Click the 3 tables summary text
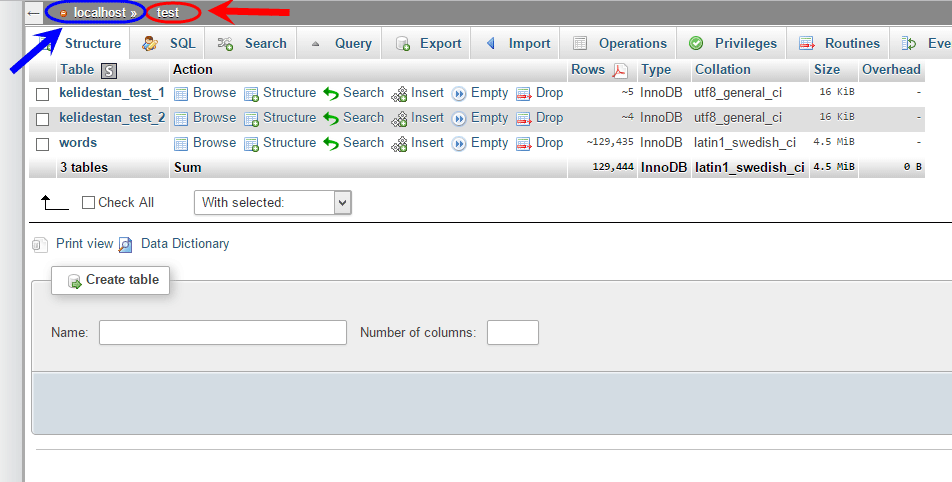The width and height of the screenshot is (952, 482). coord(84,168)
